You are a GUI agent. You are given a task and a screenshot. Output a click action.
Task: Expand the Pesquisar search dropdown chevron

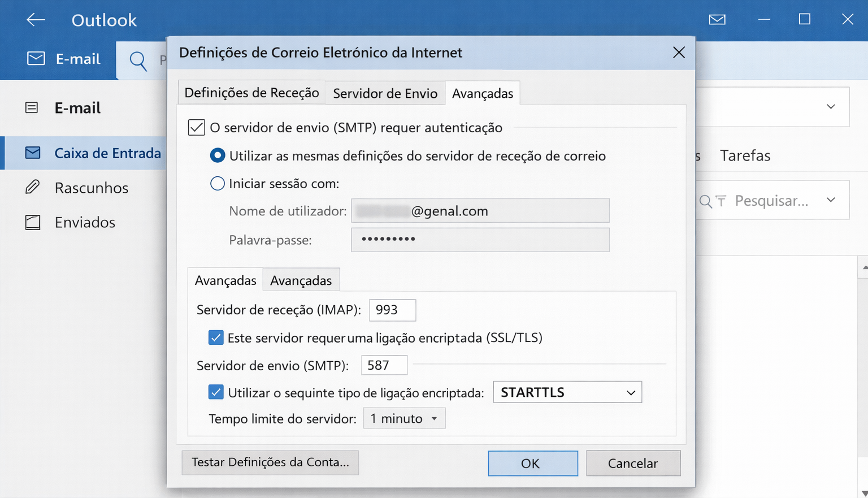[831, 200]
